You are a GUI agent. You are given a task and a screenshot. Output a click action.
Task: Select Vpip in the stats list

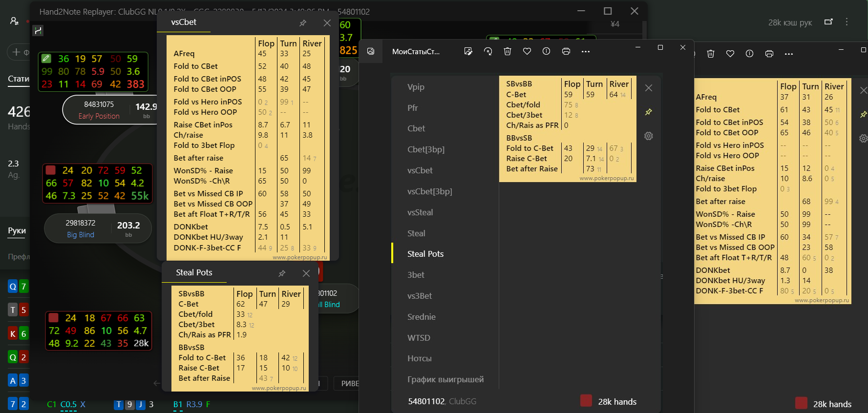click(x=416, y=87)
